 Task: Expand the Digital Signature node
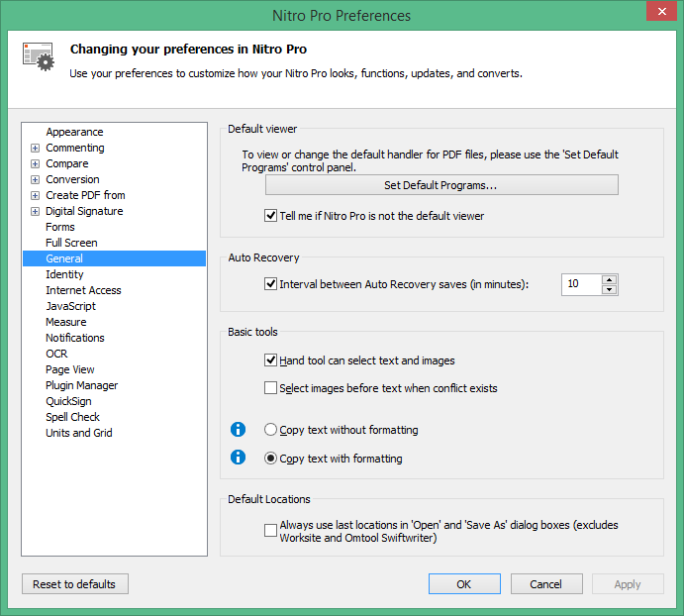[x=35, y=211]
